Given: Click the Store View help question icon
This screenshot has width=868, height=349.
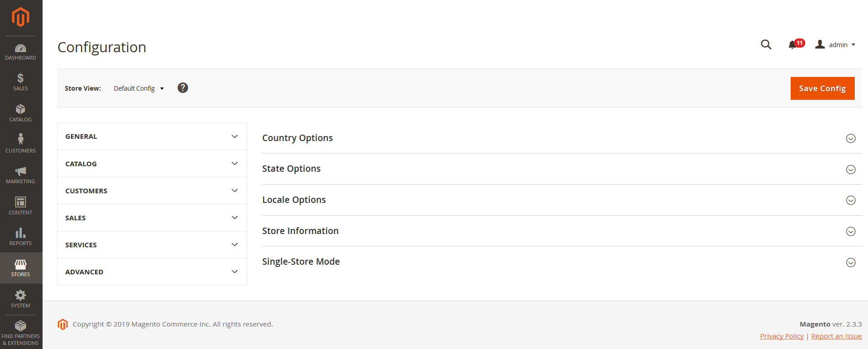Looking at the screenshot, I should (x=183, y=88).
